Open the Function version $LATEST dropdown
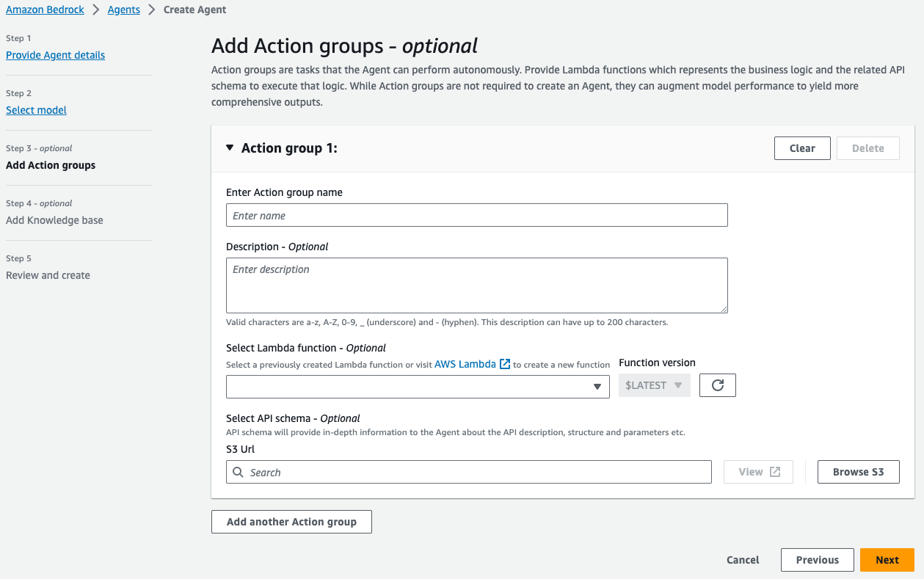 tap(655, 385)
